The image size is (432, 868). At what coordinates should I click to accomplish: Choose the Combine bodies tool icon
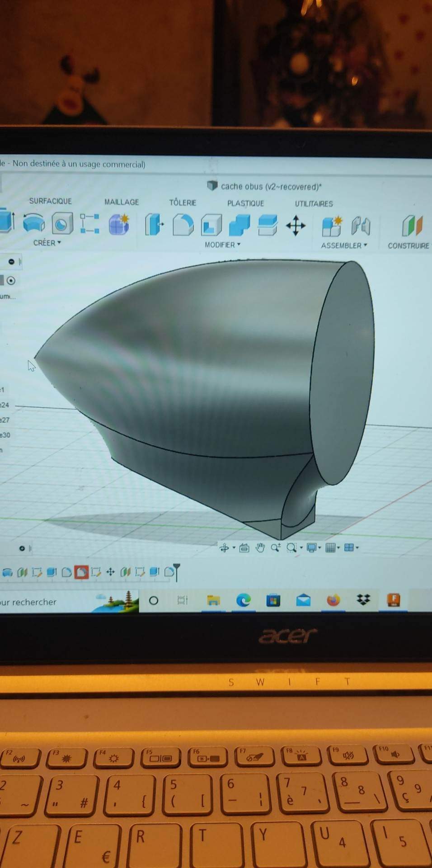pyautogui.click(x=239, y=225)
